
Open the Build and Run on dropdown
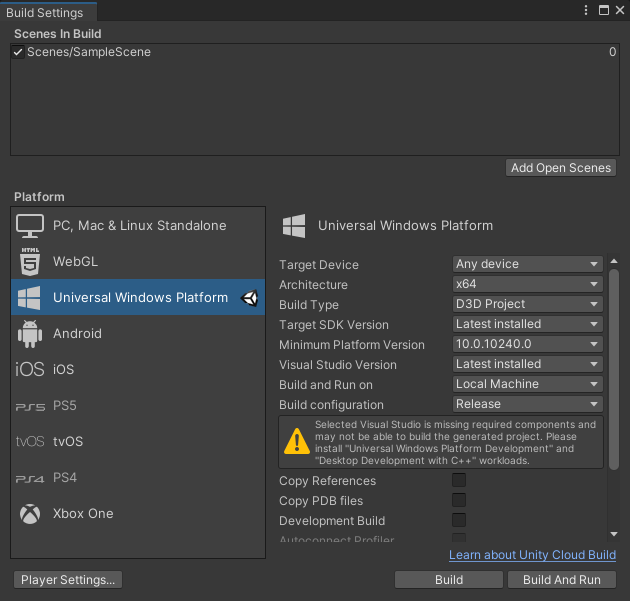(528, 384)
